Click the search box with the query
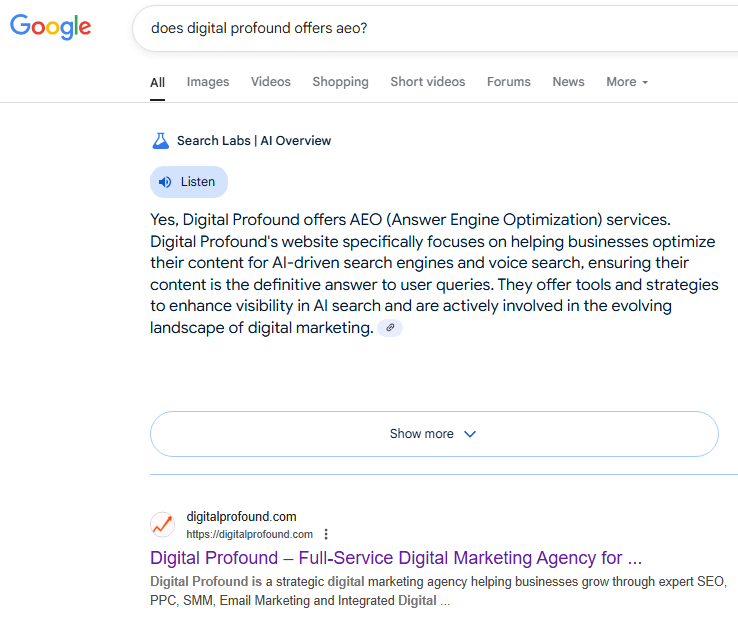 [435, 28]
